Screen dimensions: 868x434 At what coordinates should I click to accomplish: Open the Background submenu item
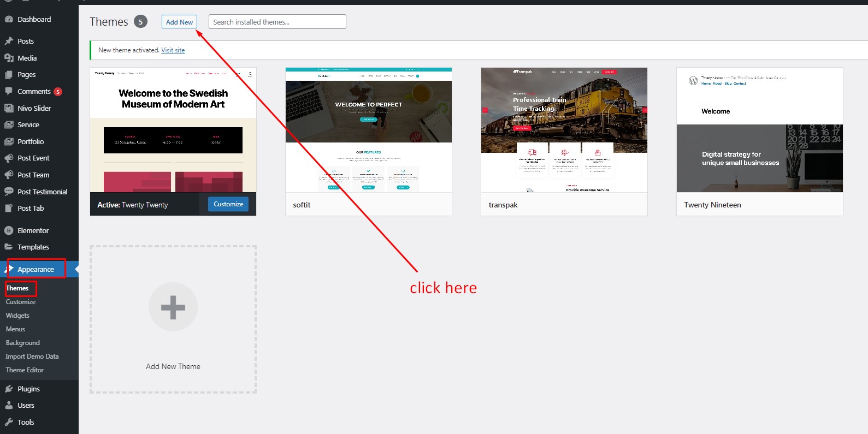(22, 343)
